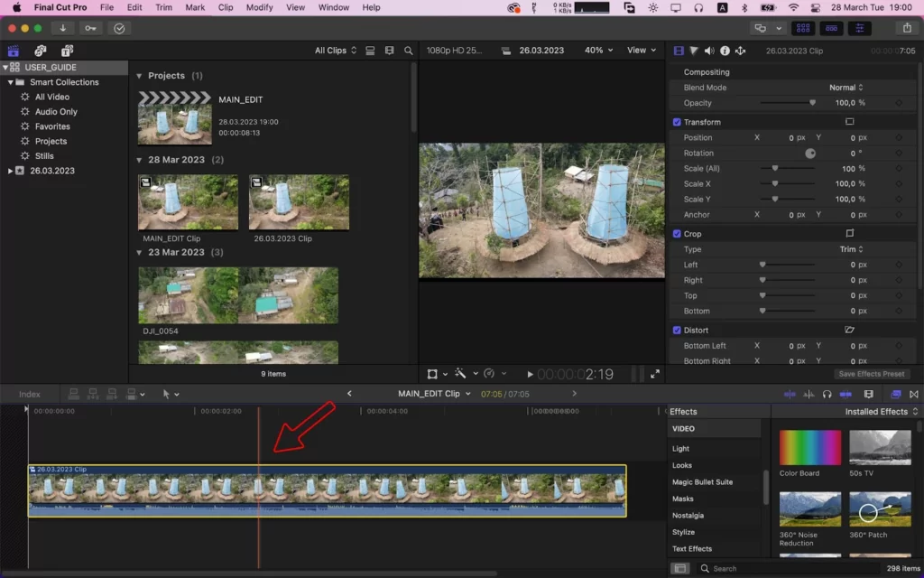
Task: Toggle audio skimming headphones icon
Action: click(x=827, y=394)
